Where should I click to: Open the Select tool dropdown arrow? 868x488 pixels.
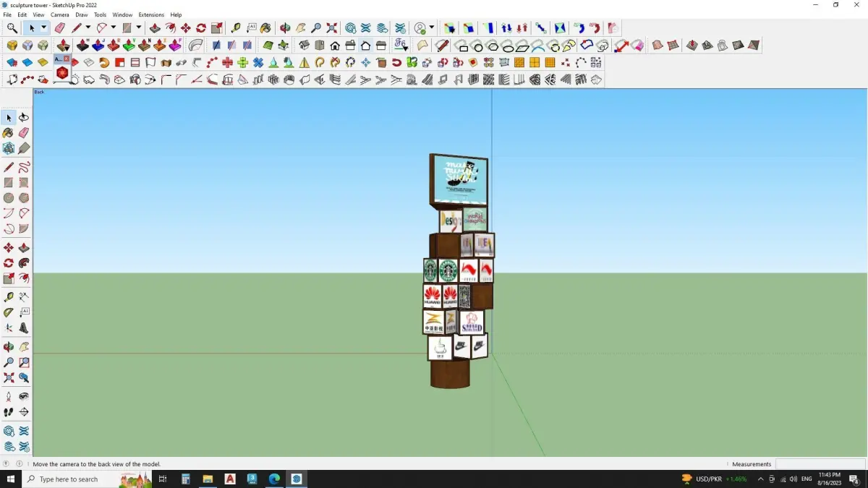[x=43, y=28]
